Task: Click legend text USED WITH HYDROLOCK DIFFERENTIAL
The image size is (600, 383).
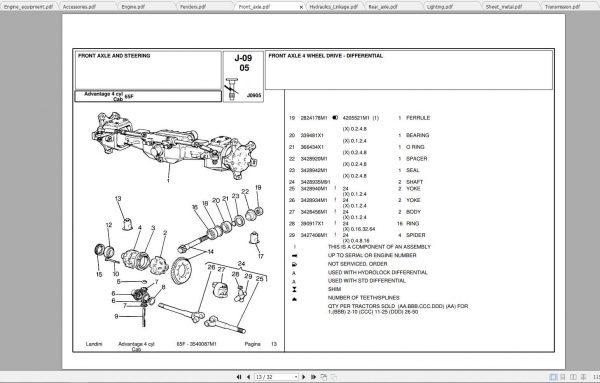Action: click(378, 272)
